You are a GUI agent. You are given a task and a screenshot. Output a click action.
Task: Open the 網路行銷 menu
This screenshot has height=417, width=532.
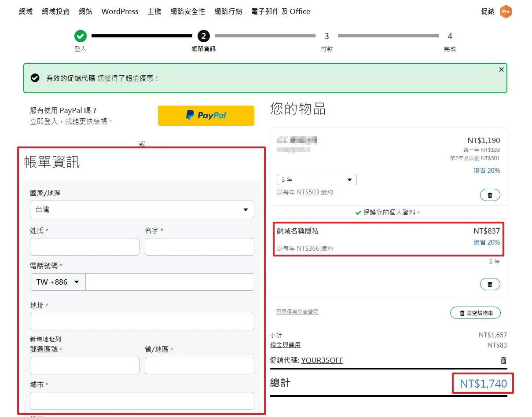pos(228,11)
